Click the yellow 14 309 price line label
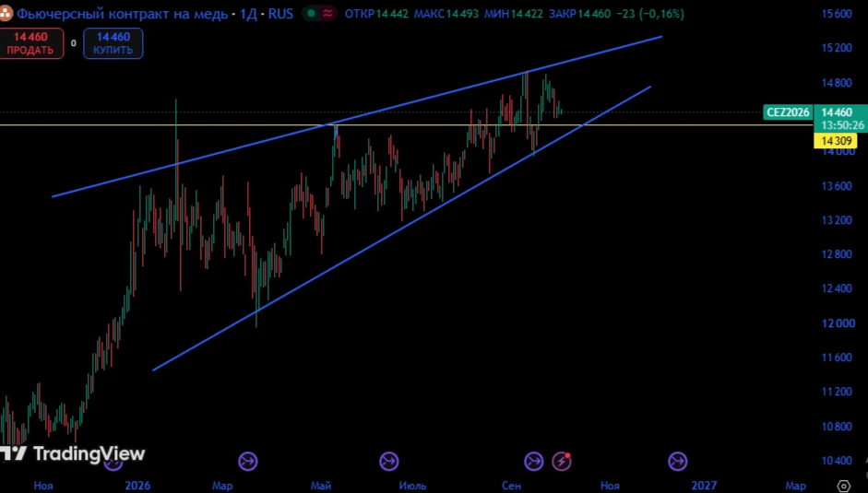This screenshot has height=493, width=868. click(x=836, y=141)
